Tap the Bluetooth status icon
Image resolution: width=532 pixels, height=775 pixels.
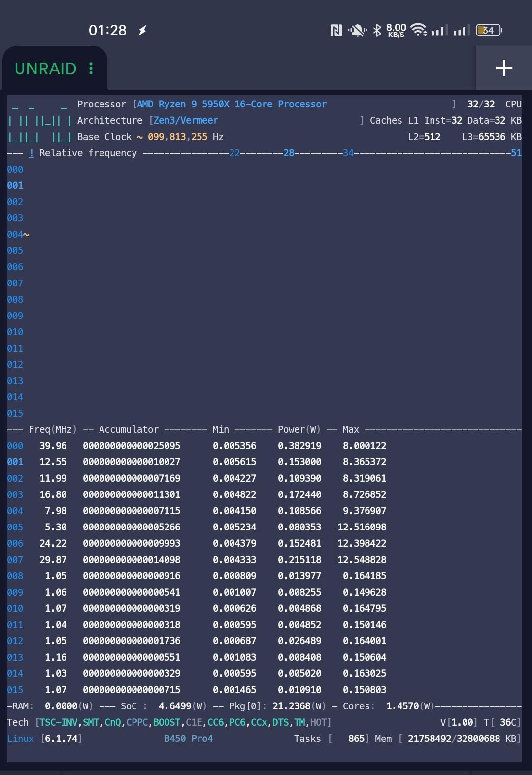(x=377, y=31)
